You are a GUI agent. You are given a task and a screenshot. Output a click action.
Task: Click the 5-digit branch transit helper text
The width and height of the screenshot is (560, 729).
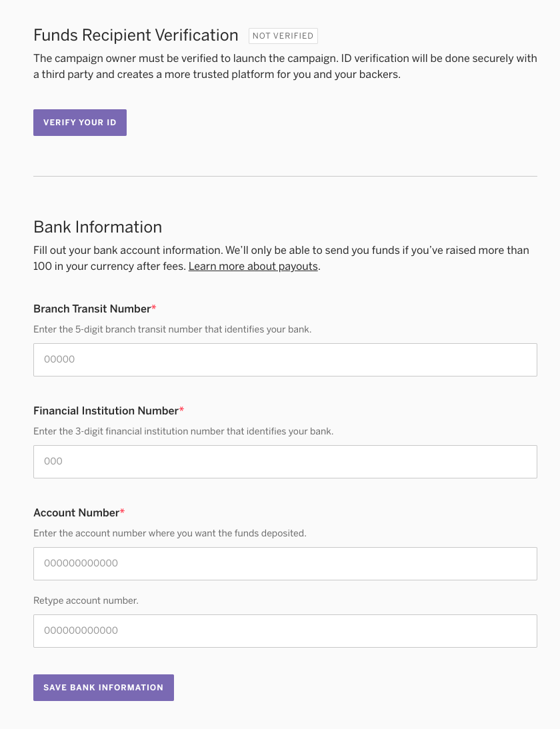173,329
